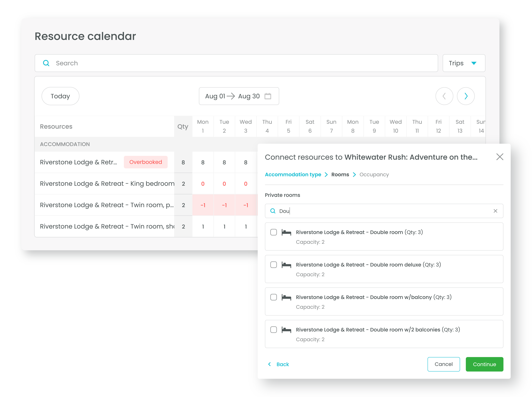Check the Double room checkbox
Screen dimensions: 532x397
click(273, 232)
